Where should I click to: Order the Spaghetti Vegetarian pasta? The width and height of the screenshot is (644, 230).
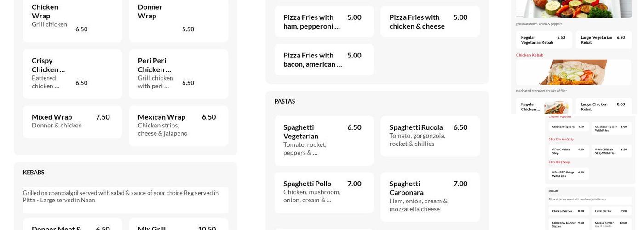click(x=324, y=140)
